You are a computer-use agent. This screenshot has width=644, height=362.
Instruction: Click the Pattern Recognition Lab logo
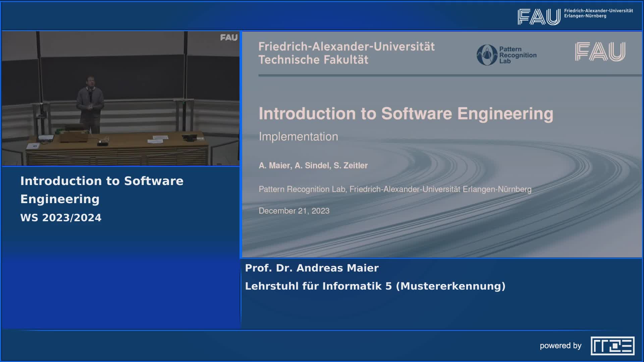(x=506, y=55)
